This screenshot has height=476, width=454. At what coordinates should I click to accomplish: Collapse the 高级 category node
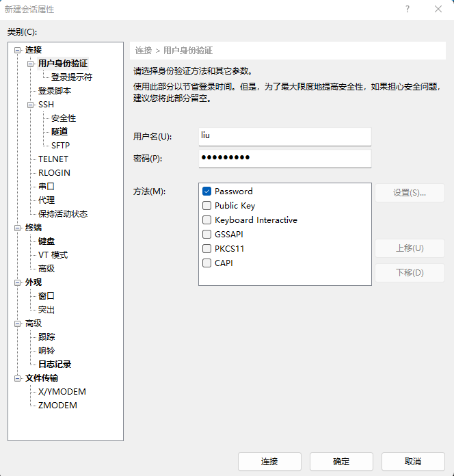coord(17,323)
